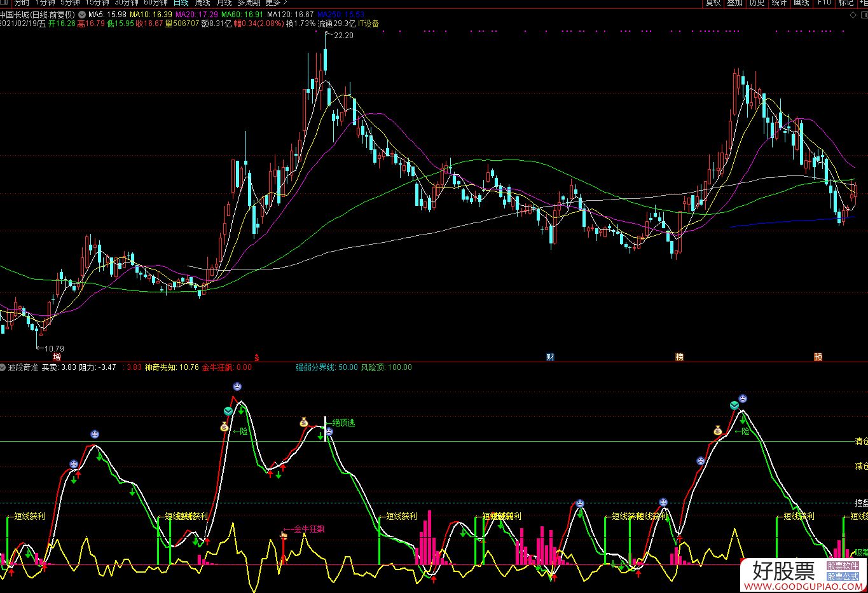Click the IT设备 sector label

click(x=368, y=24)
